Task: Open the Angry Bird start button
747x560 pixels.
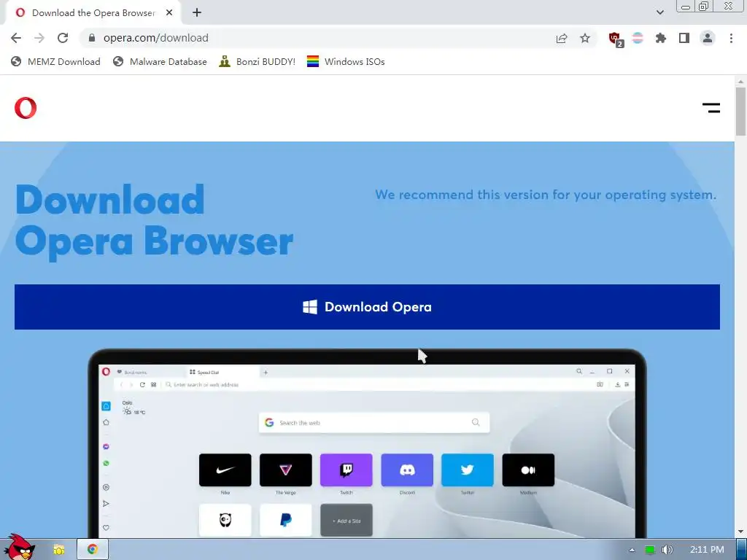Action: coord(19,548)
